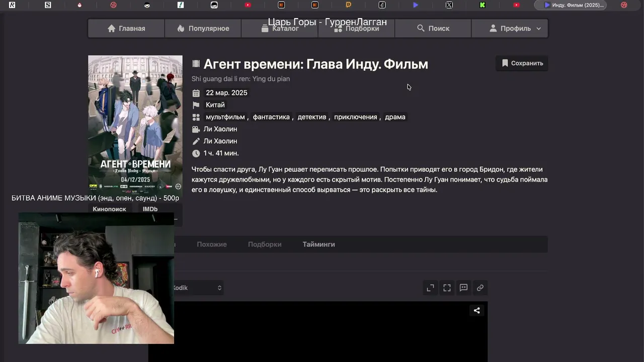Switch to the browser tab with S icon

(48, 5)
